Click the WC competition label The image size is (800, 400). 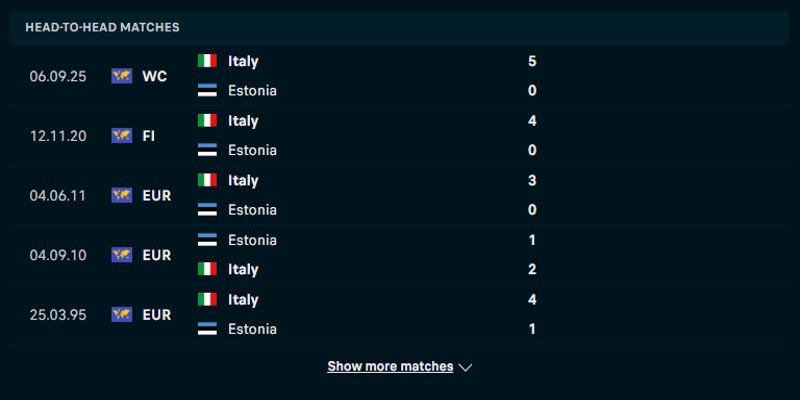coord(154,76)
